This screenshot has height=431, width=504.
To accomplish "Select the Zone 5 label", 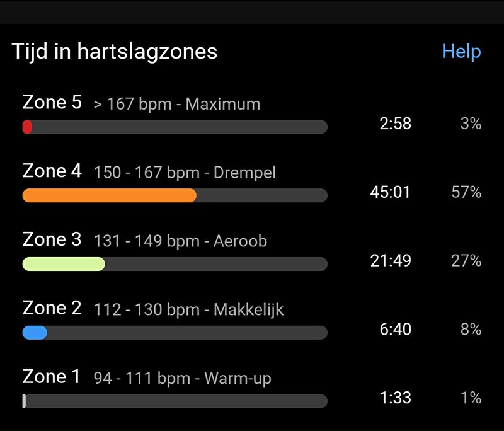I will pos(52,102).
